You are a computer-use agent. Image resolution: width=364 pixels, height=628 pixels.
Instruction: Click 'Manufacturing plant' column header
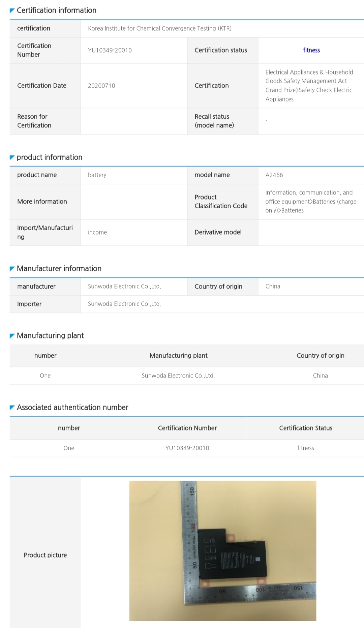(178, 355)
